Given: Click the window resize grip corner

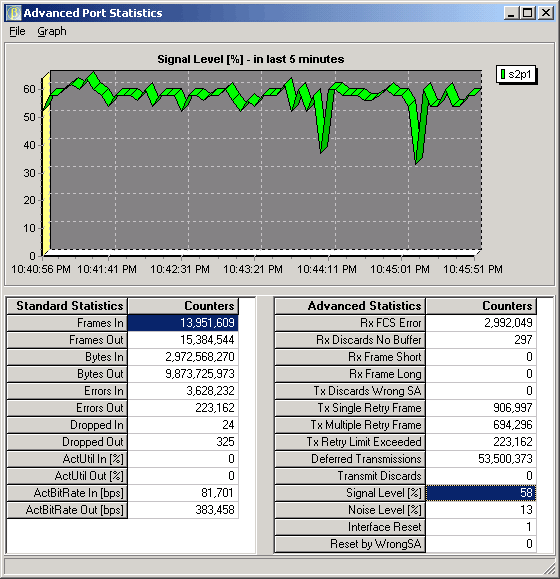Looking at the screenshot, I should pyautogui.click(x=549, y=568).
